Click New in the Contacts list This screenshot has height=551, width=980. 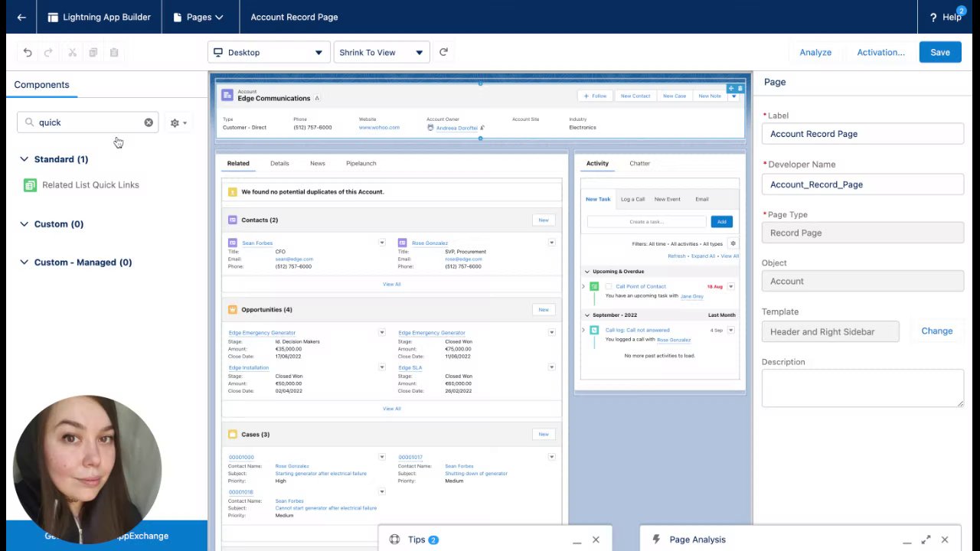543,220
